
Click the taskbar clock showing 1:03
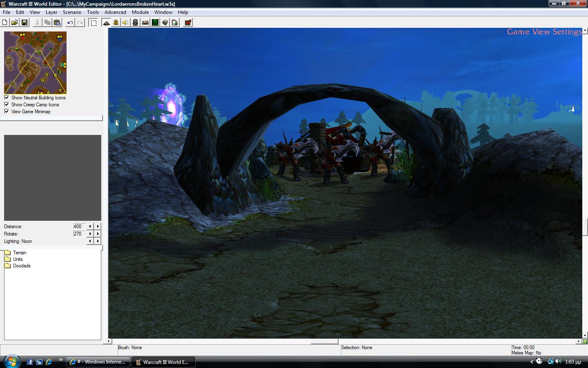coord(573,362)
